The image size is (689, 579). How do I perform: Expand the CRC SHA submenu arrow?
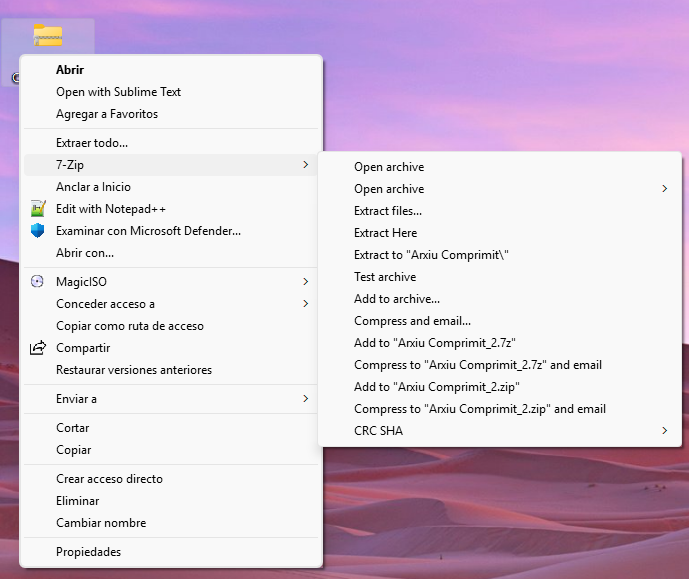click(664, 431)
